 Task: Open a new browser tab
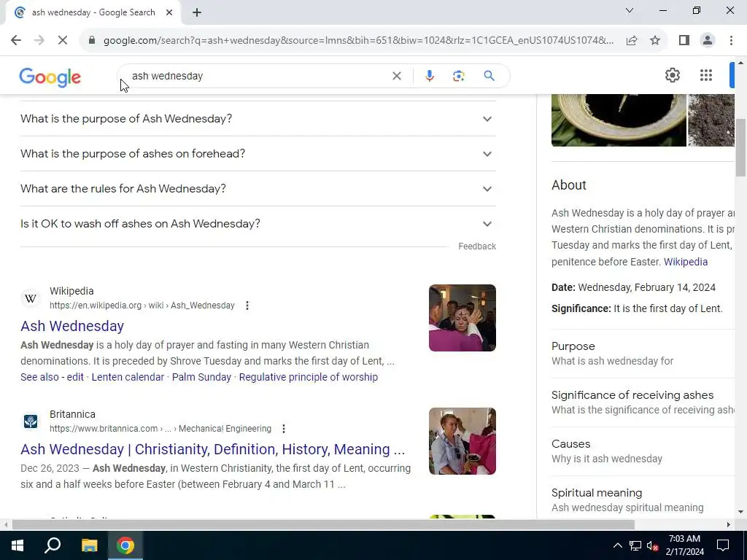pos(197,13)
